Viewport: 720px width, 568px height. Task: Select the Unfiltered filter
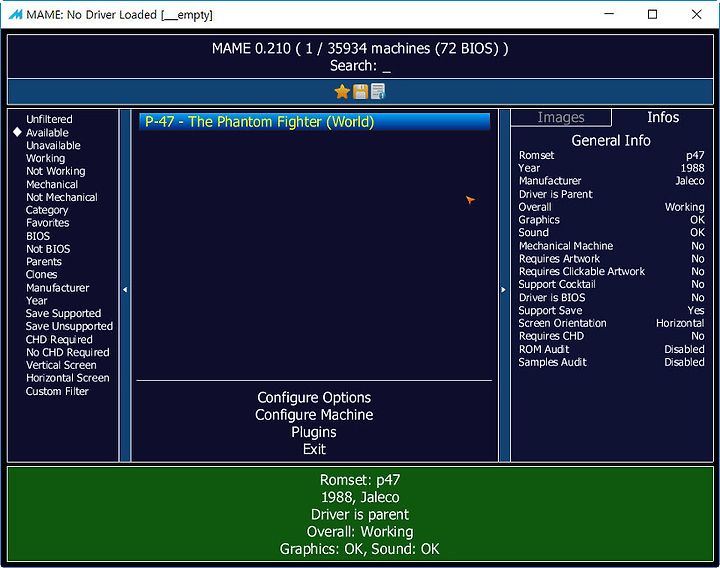pos(49,119)
